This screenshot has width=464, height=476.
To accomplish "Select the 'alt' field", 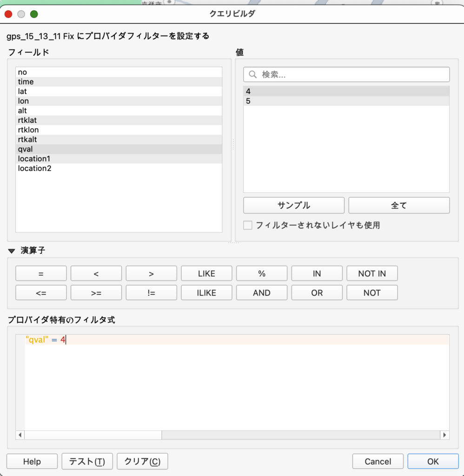I will pyautogui.click(x=119, y=111).
